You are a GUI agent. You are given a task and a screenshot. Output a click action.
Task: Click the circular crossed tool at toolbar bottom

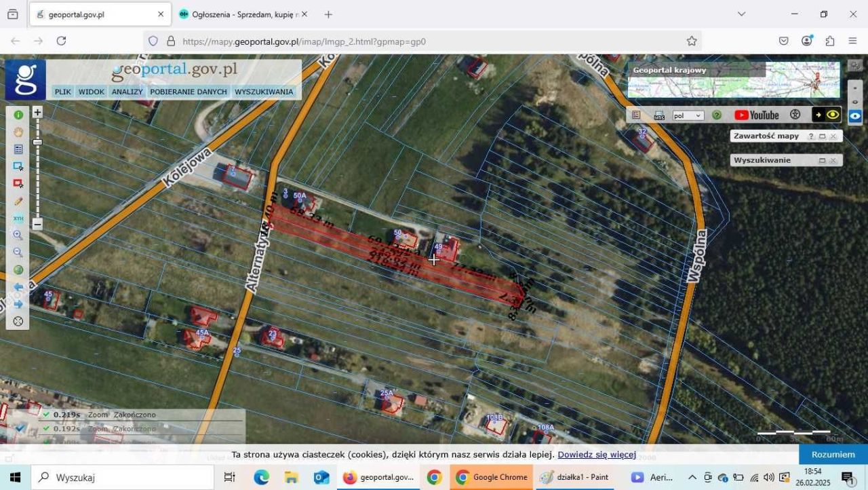tap(18, 321)
